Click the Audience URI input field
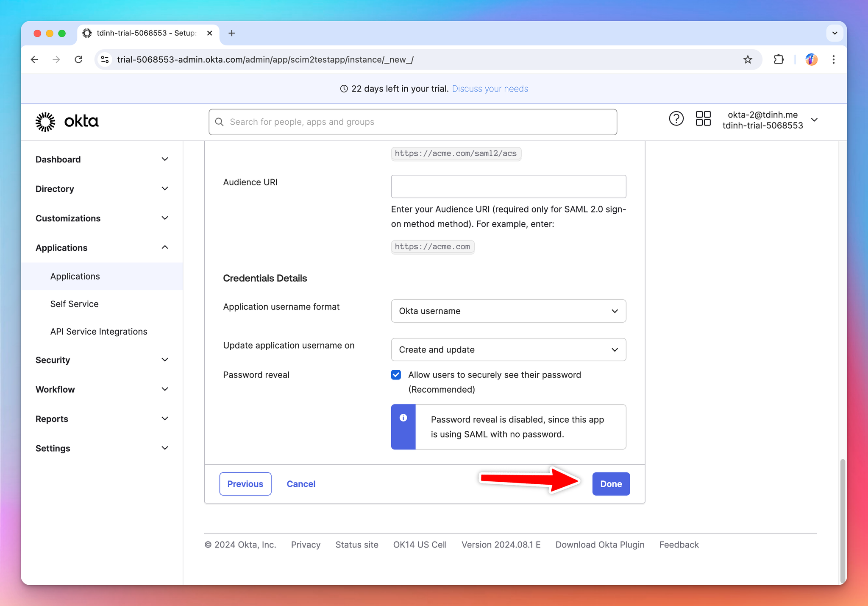The width and height of the screenshot is (868, 606). click(508, 186)
